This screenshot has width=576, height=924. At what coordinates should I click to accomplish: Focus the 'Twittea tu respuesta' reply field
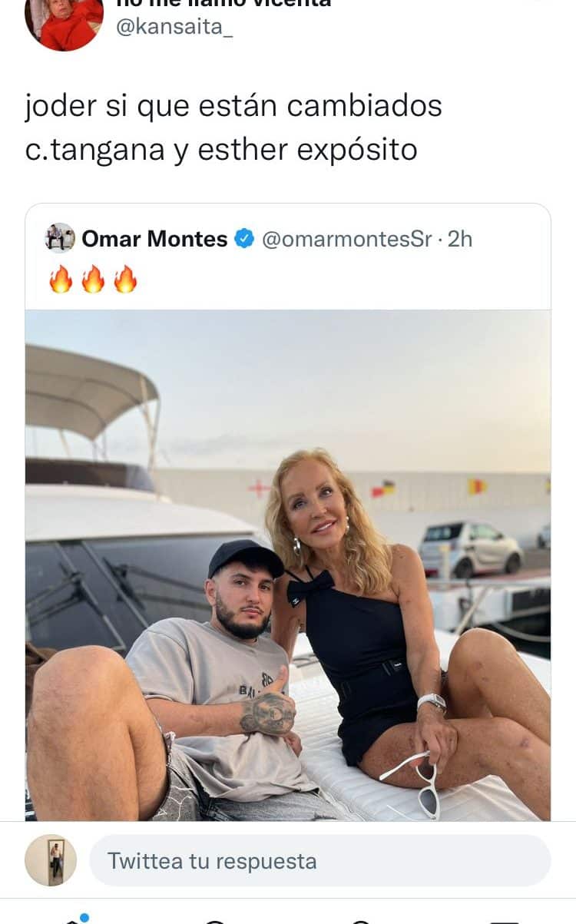click(x=320, y=860)
